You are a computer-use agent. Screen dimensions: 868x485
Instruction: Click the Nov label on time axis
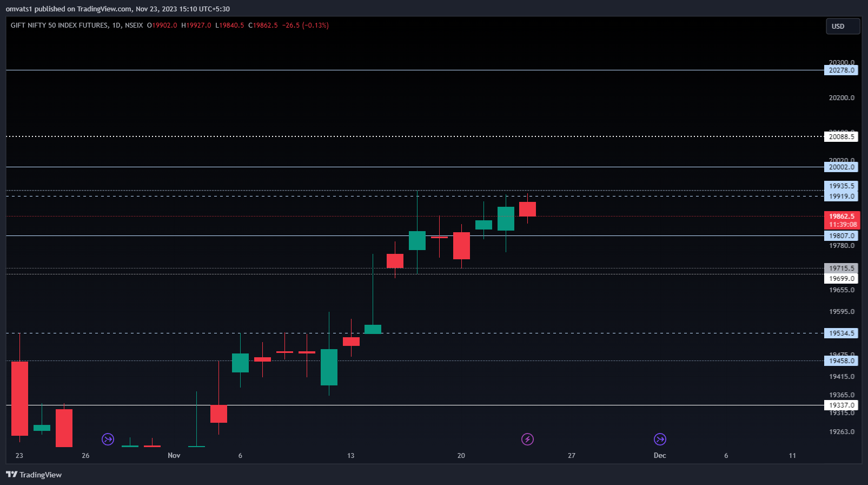[x=174, y=455]
